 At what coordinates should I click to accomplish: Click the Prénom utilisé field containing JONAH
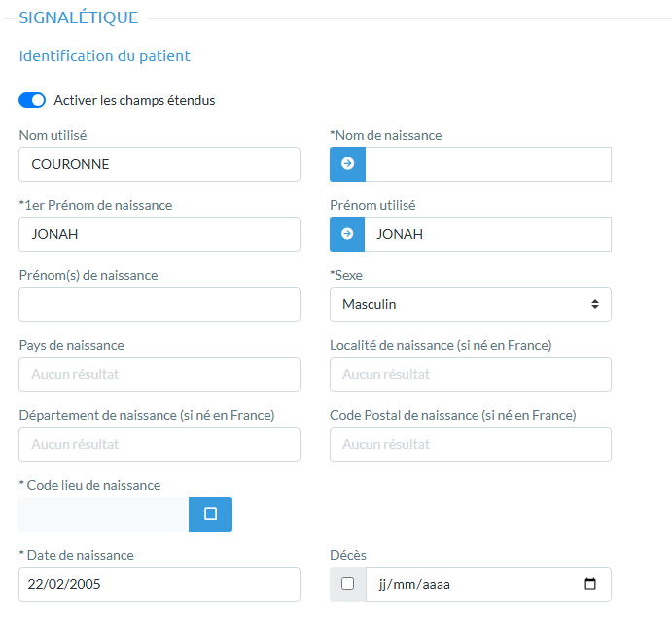487,234
